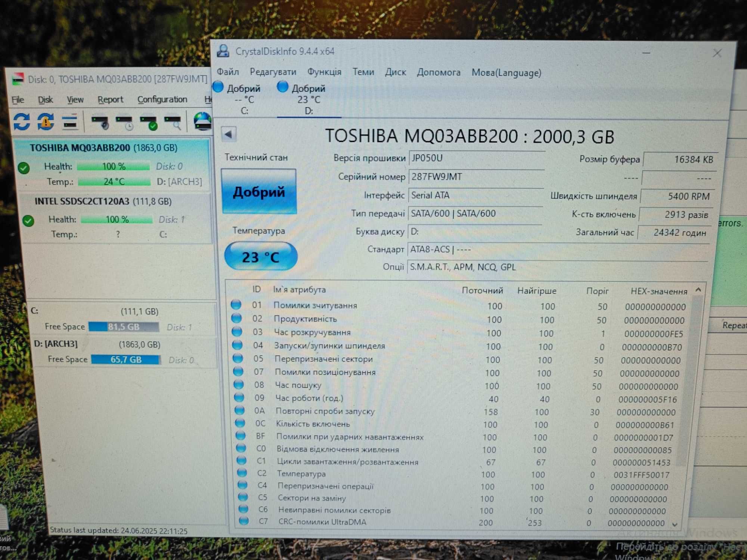Click the large Добрий health status button
The width and height of the screenshot is (747, 560).
tap(259, 192)
